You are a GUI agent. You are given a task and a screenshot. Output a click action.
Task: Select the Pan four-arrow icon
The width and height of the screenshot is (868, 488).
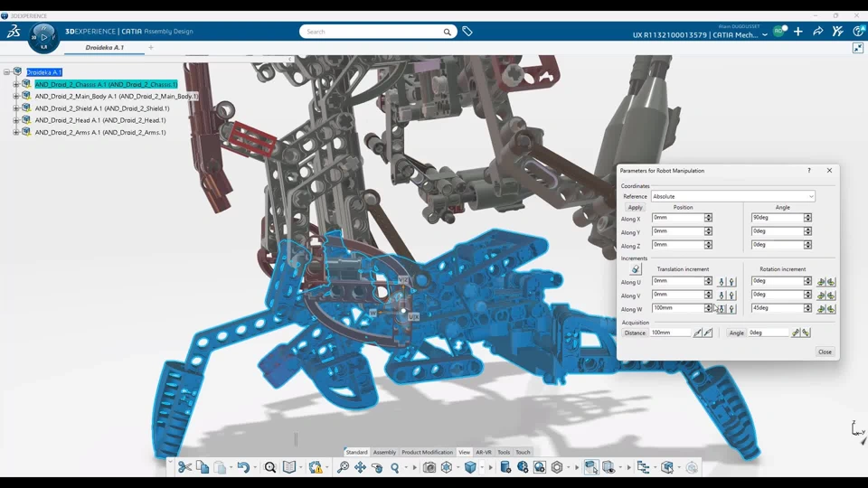361,467
